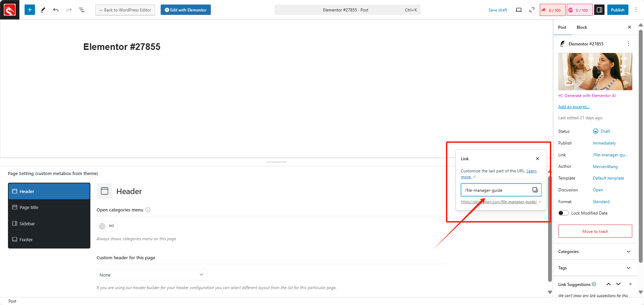The height and width of the screenshot is (305, 644).
Task: Click the blue block inserter plus icon
Action: tap(30, 10)
